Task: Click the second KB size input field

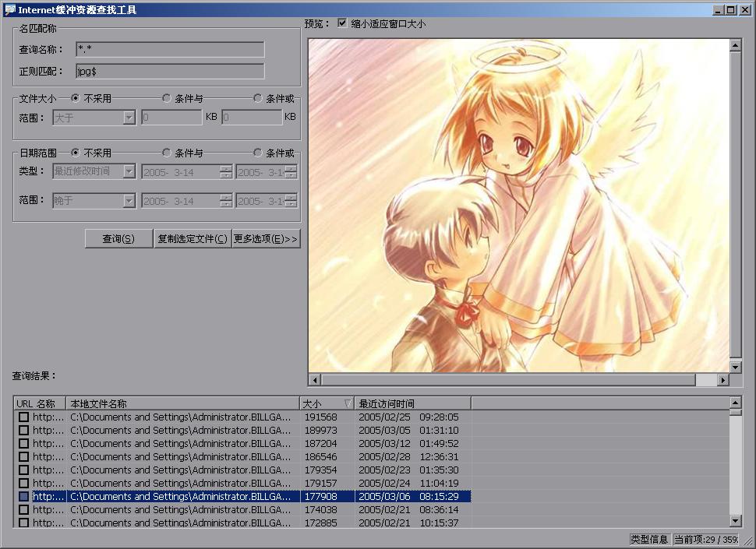Action: 253,117
